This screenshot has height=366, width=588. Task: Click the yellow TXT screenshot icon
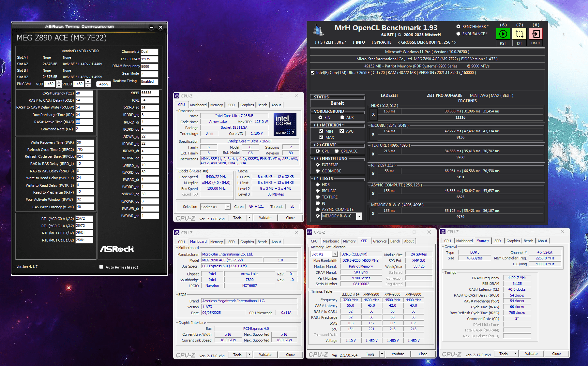tap(519, 34)
